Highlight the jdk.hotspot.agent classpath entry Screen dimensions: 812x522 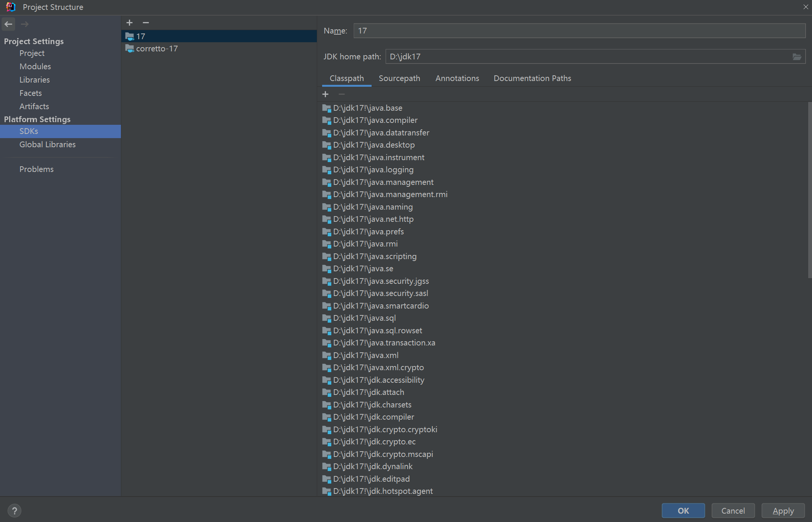point(383,491)
